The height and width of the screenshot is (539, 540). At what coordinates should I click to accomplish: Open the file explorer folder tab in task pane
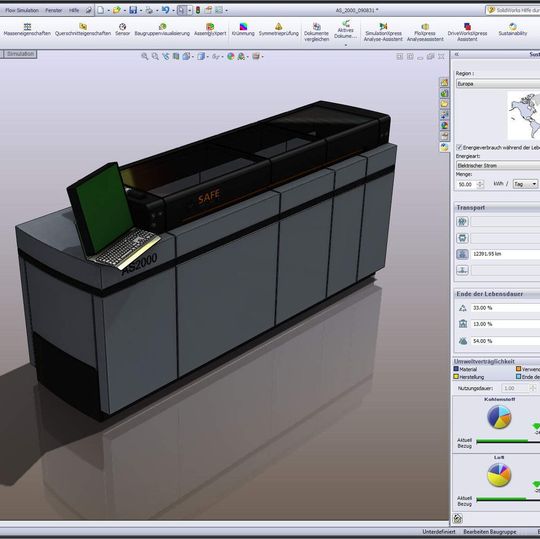click(x=444, y=104)
